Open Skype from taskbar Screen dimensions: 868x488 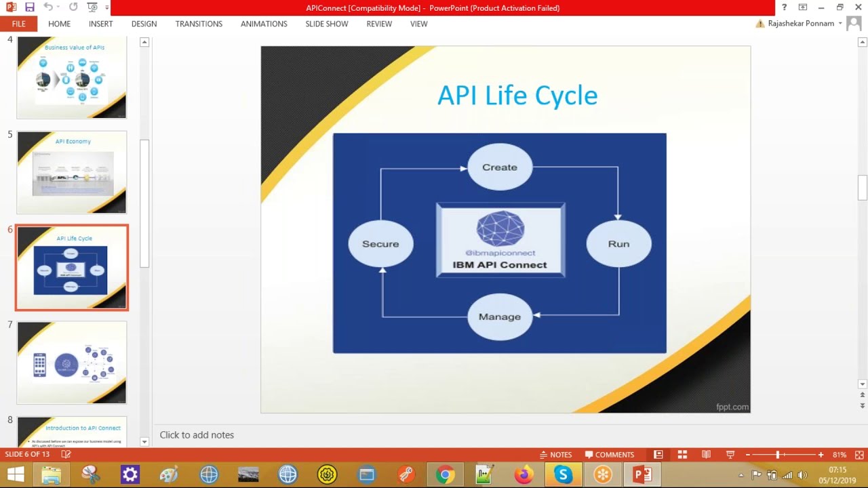click(x=564, y=474)
